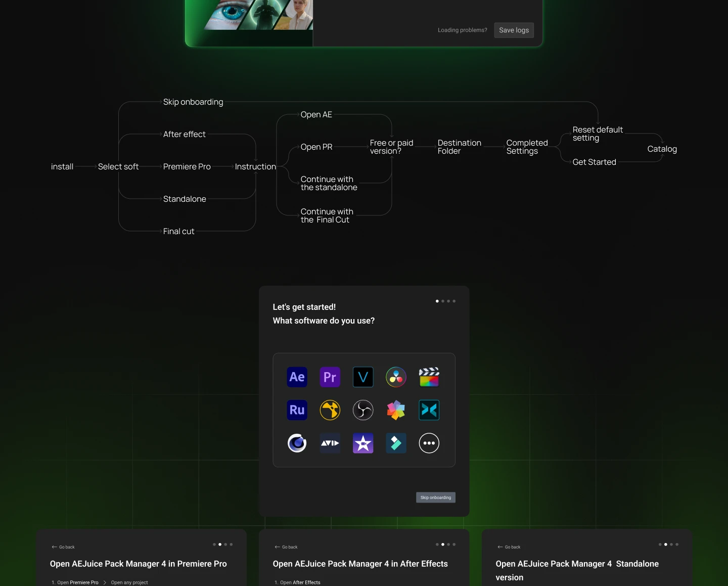Click 'Destination Folder' flowchart node
The width and height of the screenshot is (728, 586).
[460, 147]
